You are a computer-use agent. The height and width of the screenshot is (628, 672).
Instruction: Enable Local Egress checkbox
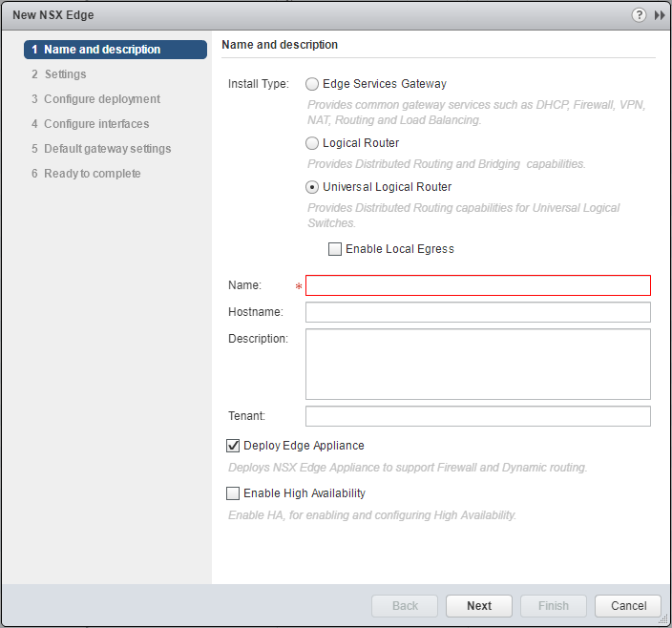tap(335, 249)
